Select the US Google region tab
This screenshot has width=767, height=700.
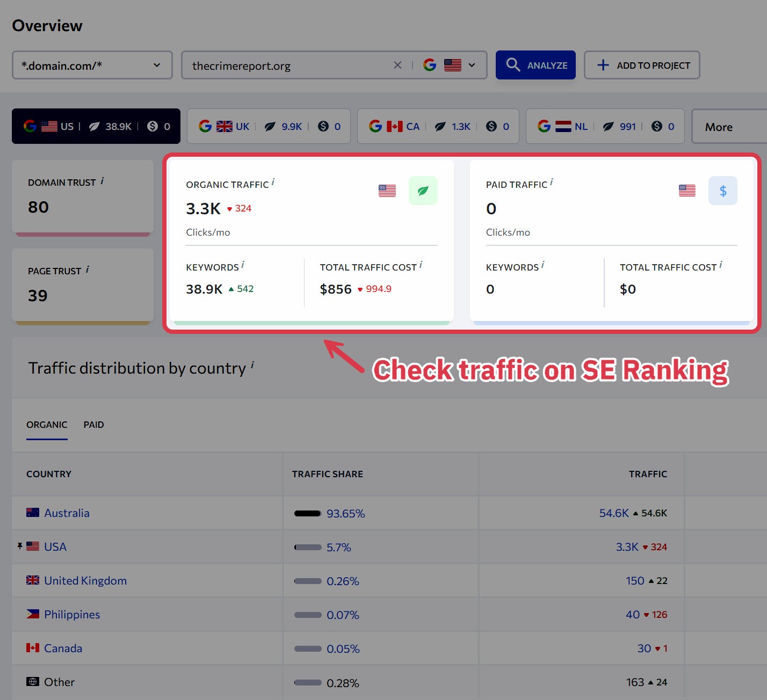click(x=96, y=126)
